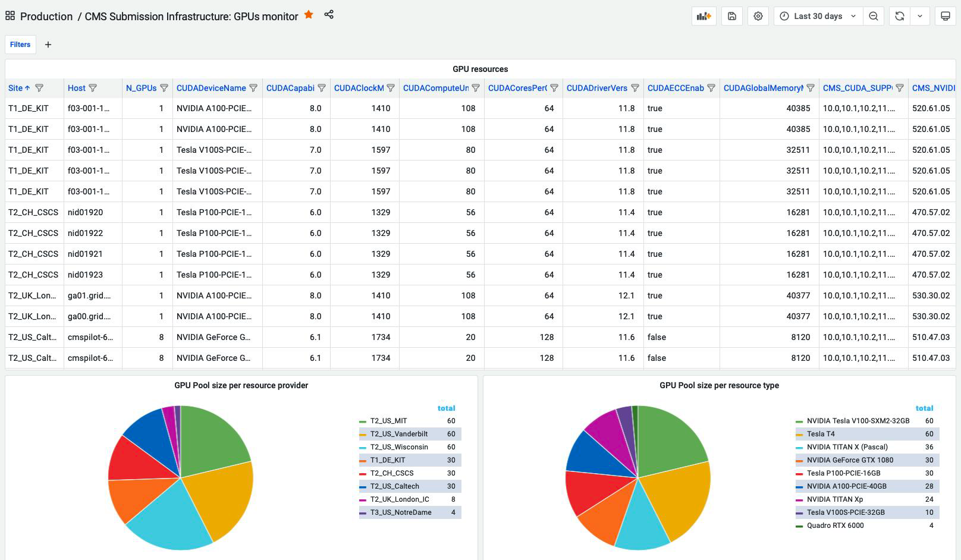This screenshot has width=961, height=560.
Task: Toggle T2_US_MIT legend series
Action: 388,421
